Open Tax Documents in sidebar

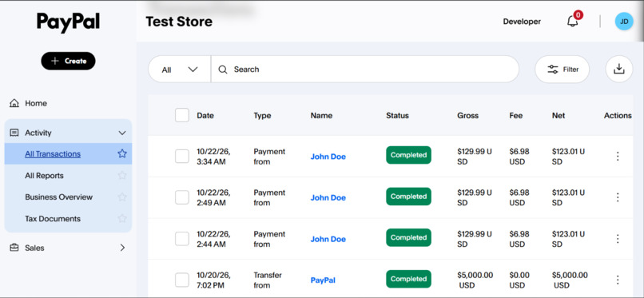point(53,219)
